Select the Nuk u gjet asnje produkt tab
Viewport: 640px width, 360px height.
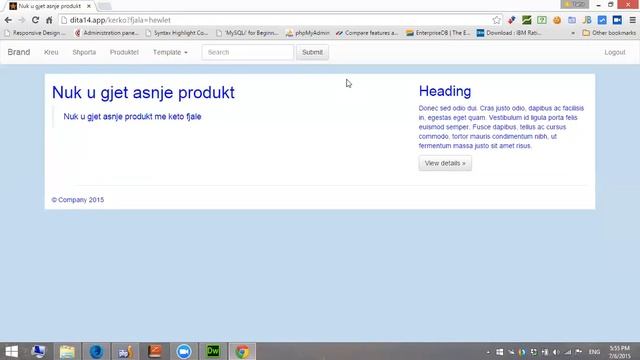point(49,6)
